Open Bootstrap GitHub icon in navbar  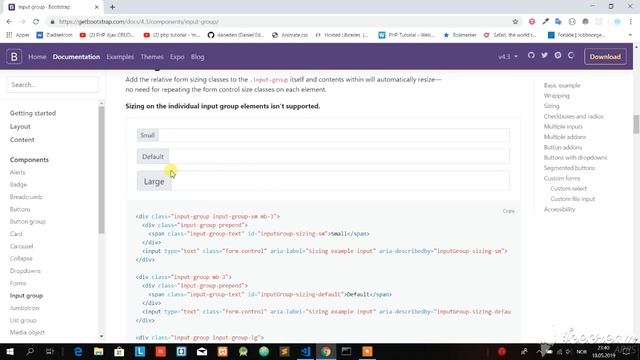531,56
